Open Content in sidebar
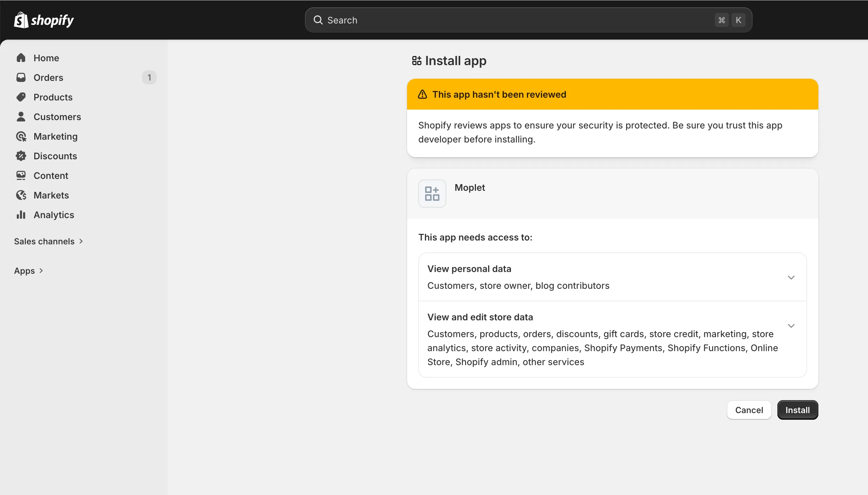868x495 pixels. tap(84, 175)
